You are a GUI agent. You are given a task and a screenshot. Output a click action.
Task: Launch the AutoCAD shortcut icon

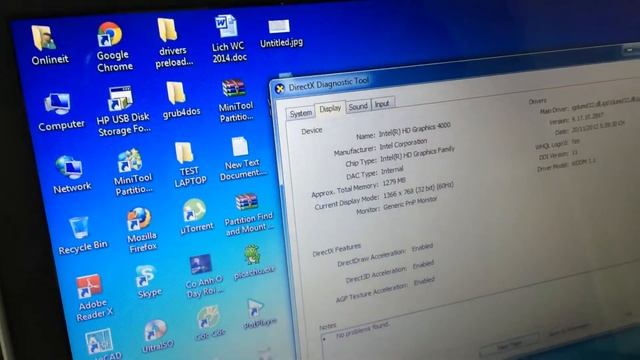tap(99, 341)
